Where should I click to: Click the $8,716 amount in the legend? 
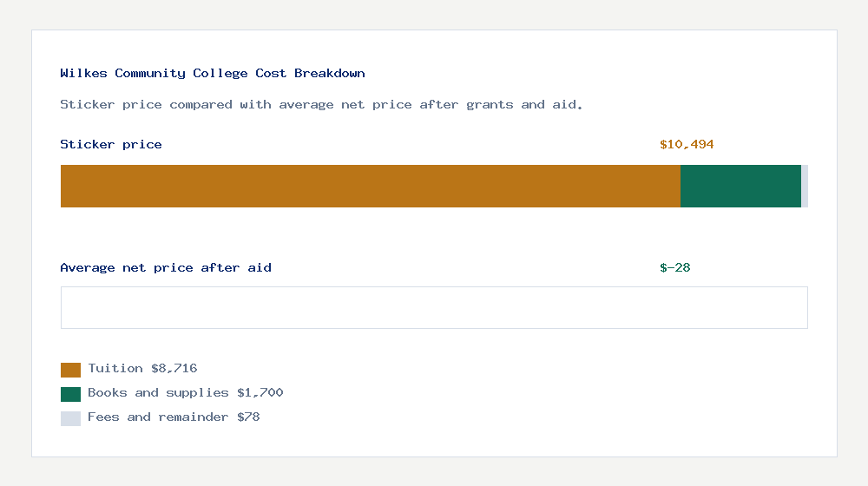[x=174, y=368]
